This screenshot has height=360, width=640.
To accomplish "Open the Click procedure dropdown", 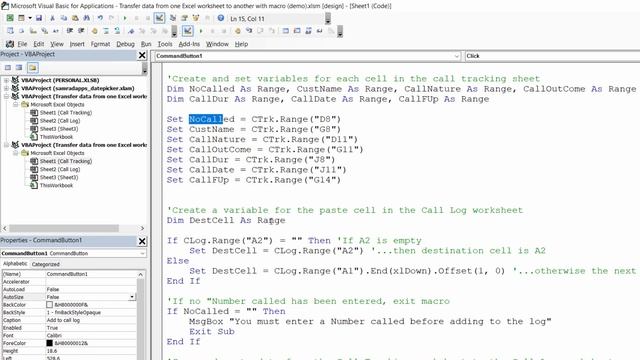I will [x=552, y=56].
